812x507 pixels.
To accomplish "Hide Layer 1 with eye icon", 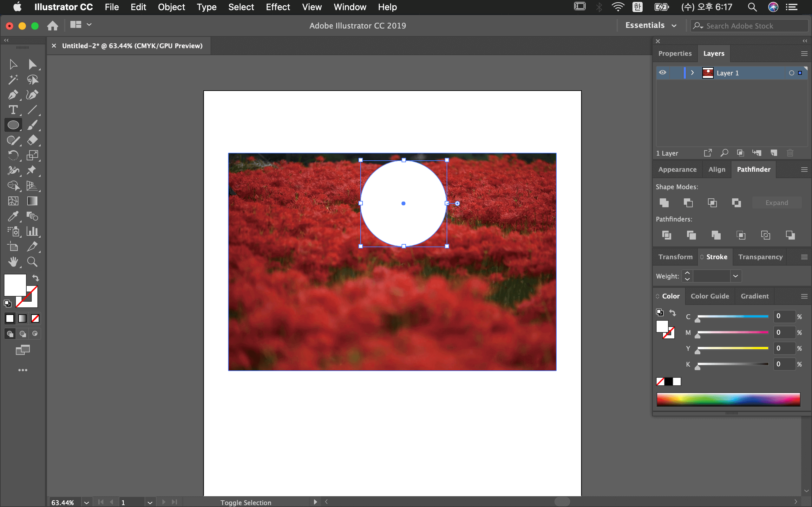I will point(663,73).
